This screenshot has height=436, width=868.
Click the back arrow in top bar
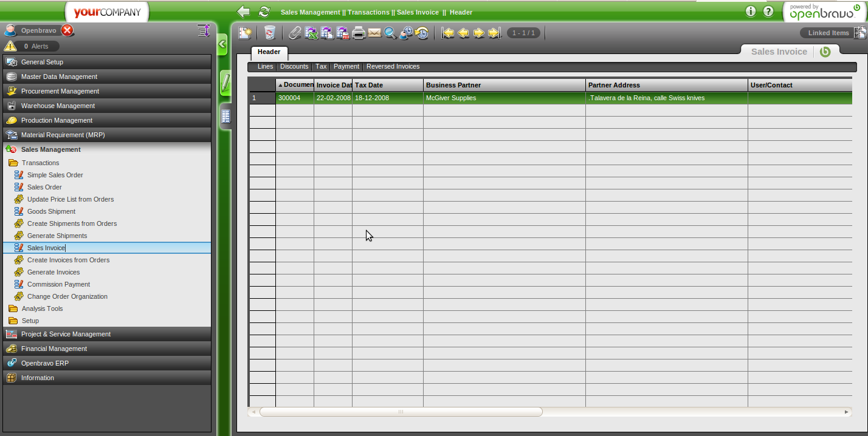click(x=243, y=12)
